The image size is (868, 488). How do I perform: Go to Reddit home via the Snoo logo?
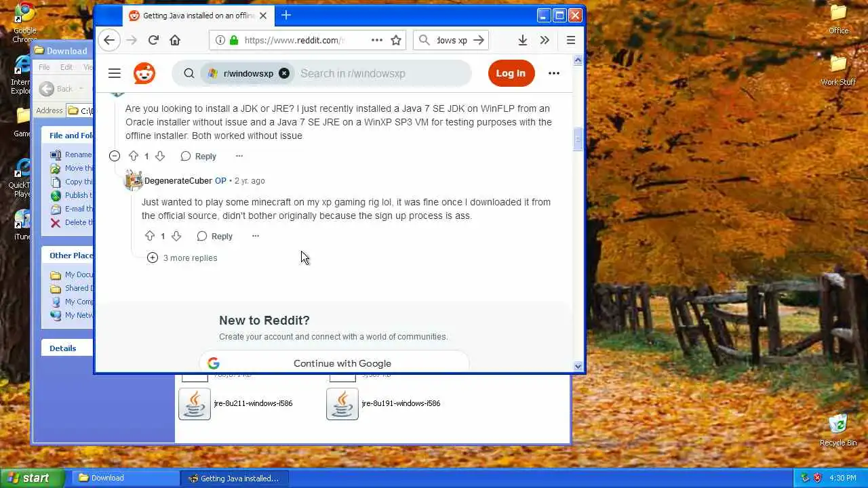coord(144,73)
